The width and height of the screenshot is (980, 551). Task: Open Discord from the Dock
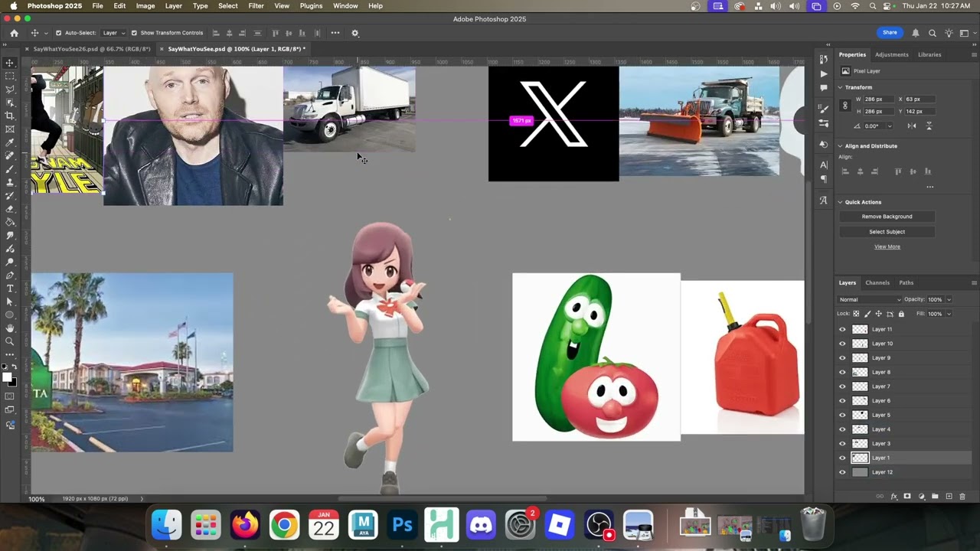[x=481, y=525]
